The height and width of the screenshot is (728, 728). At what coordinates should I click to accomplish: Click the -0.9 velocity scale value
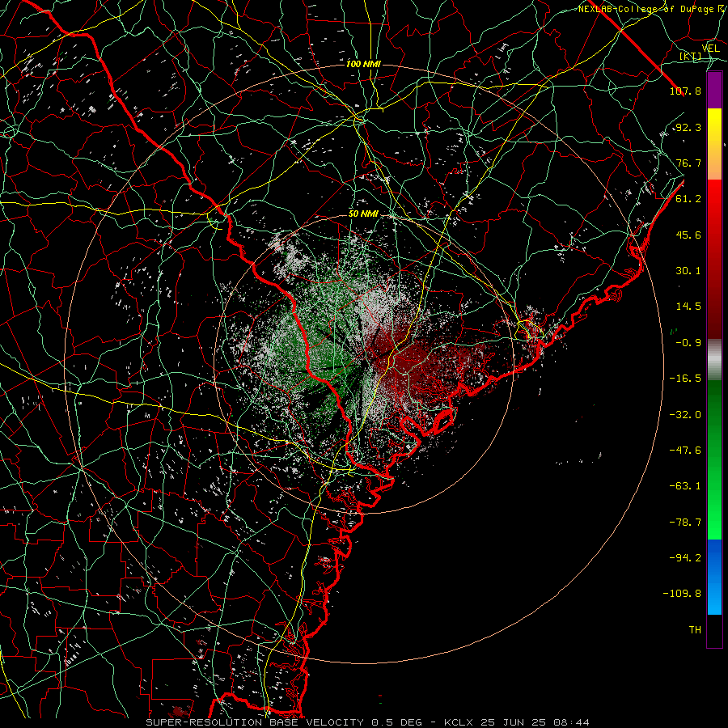688,343
